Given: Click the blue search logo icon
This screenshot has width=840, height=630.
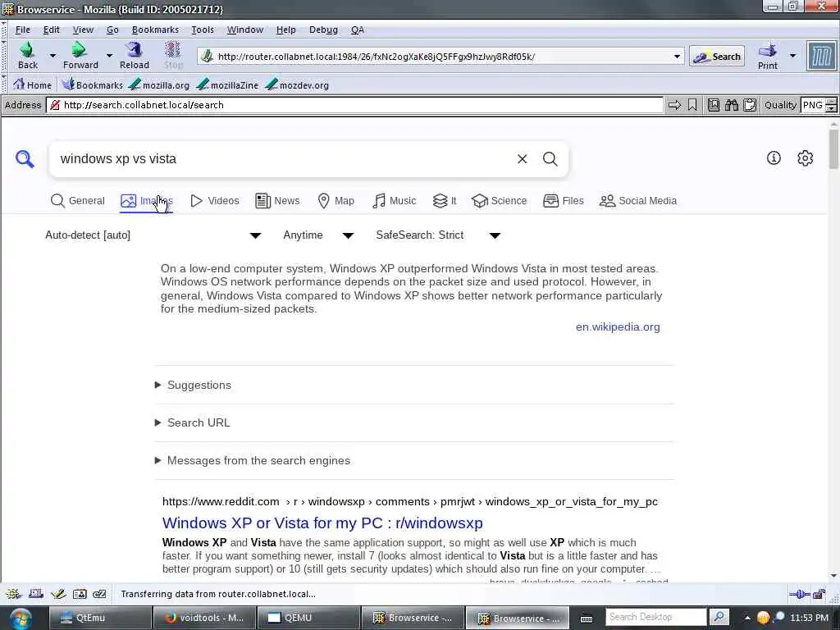Looking at the screenshot, I should [x=25, y=159].
